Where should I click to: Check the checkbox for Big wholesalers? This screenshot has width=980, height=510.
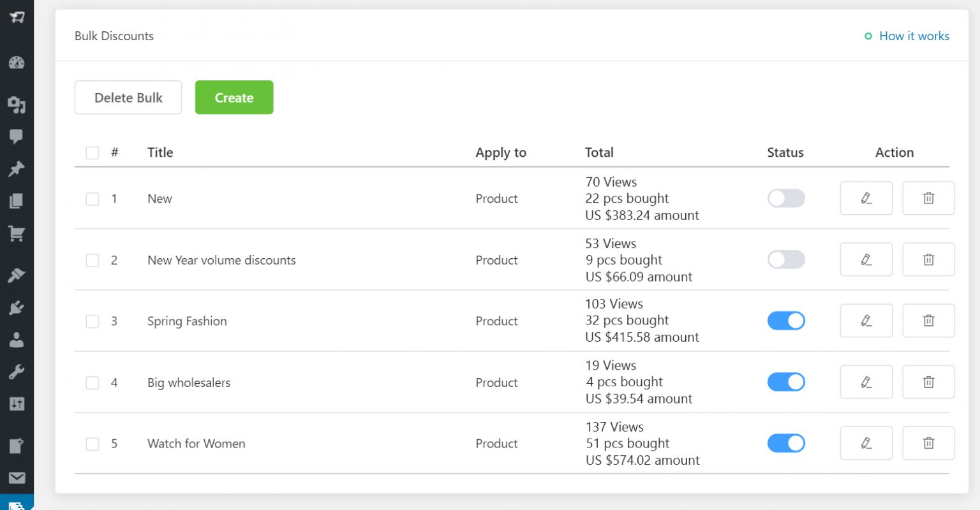92,382
